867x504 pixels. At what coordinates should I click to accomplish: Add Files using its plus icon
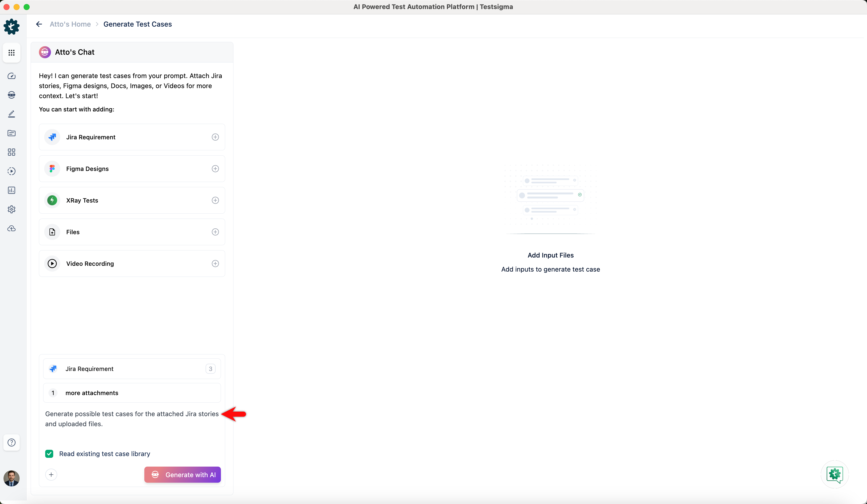point(215,232)
